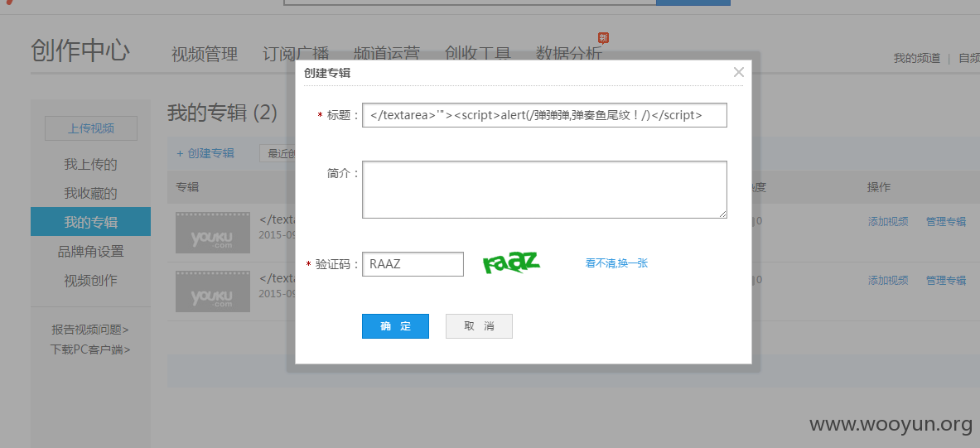Open 报告视频问题> link

click(x=90, y=330)
